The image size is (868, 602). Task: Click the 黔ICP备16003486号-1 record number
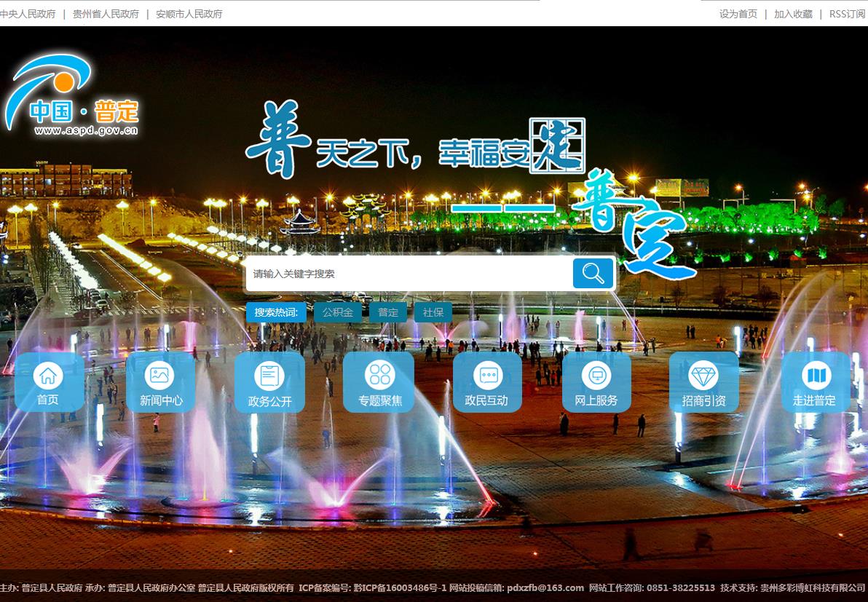click(400, 587)
